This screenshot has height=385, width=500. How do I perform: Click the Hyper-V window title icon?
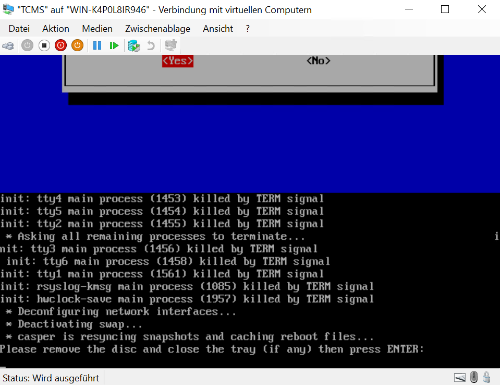click(x=8, y=9)
